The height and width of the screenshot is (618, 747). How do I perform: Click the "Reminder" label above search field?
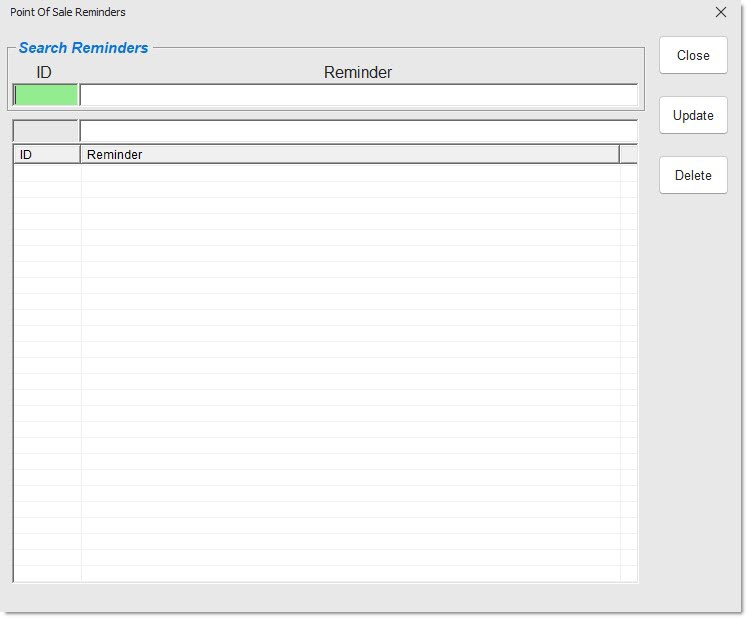point(358,72)
